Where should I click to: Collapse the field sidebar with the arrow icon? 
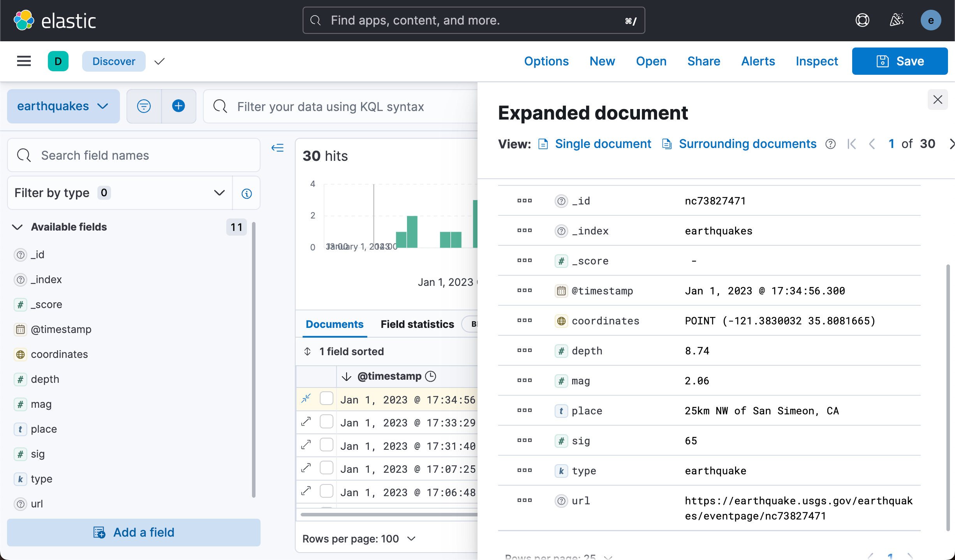click(277, 148)
